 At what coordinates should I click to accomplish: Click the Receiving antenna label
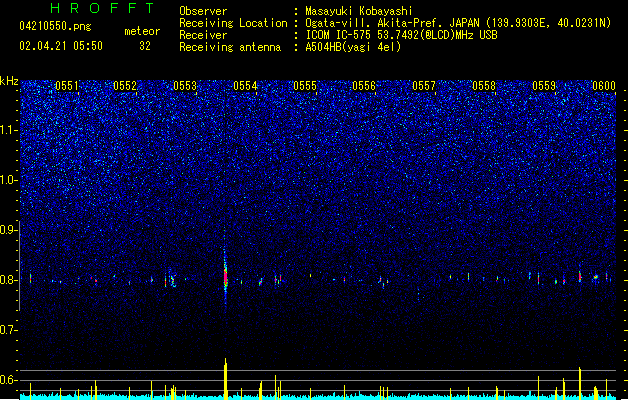pyautogui.click(x=230, y=47)
